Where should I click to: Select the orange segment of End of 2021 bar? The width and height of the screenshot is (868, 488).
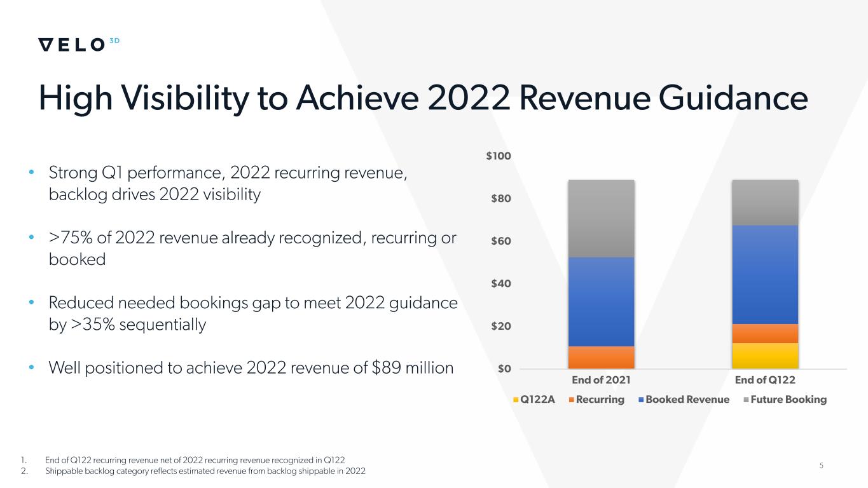pos(601,357)
